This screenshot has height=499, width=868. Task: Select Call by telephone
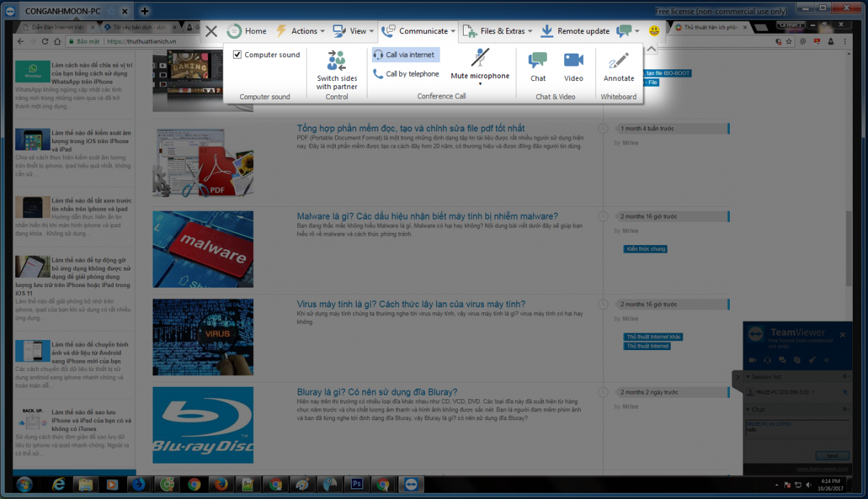(x=406, y=74)
